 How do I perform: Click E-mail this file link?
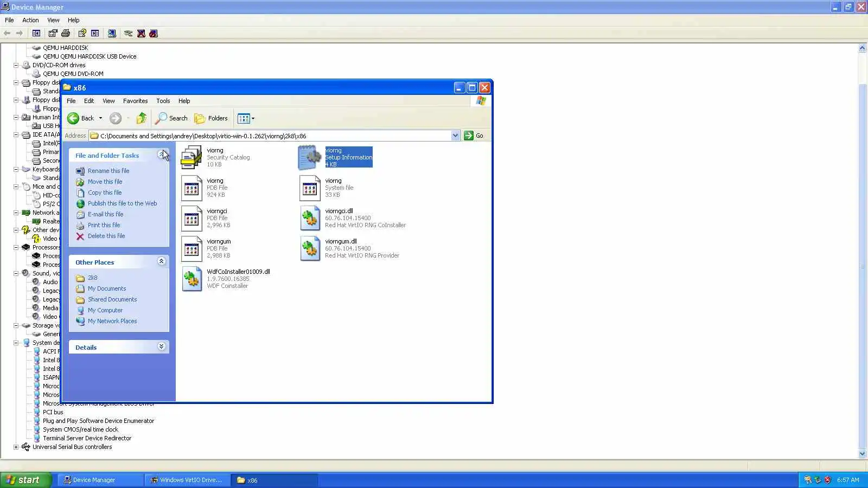105,214
